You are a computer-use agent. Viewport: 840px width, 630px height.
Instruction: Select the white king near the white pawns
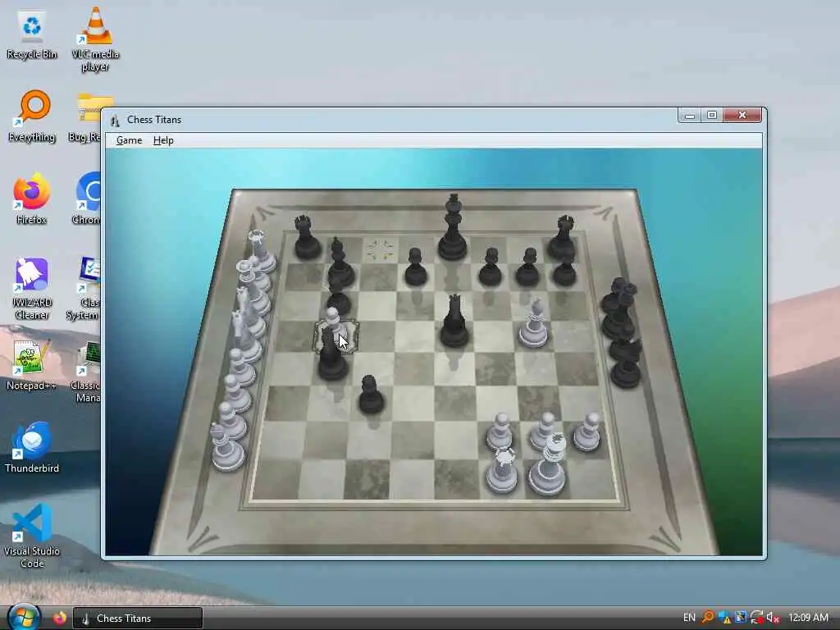tap(547, 465)
